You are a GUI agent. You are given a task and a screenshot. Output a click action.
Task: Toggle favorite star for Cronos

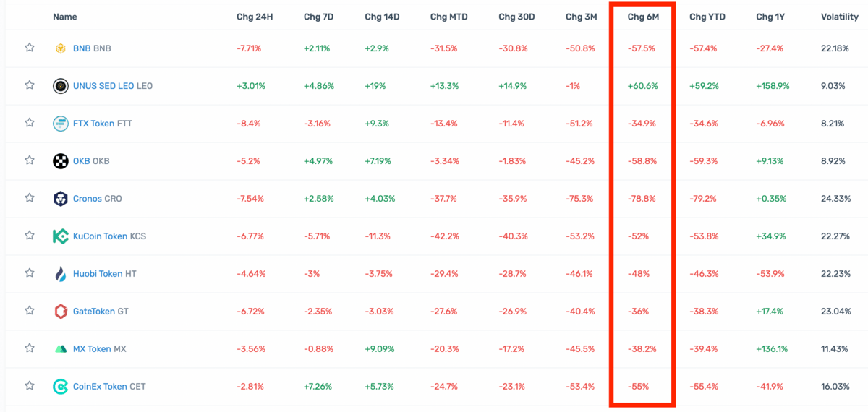tap(30, 198)
